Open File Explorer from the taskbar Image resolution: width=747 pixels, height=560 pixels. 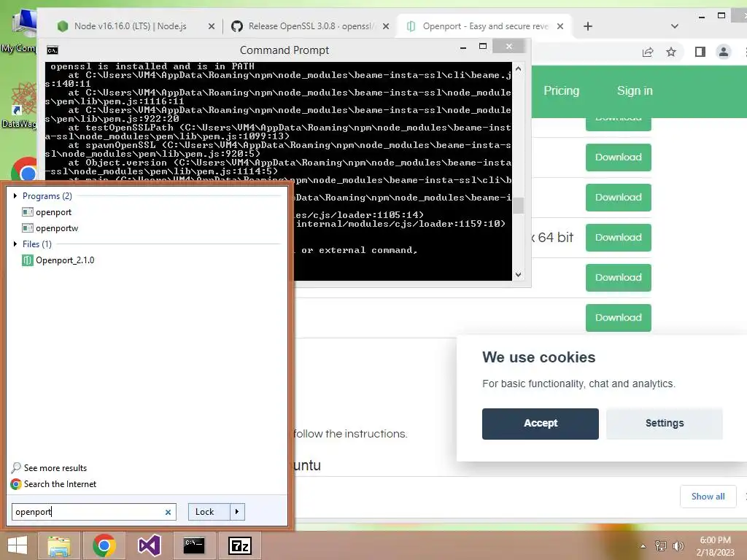pyautogui.click(x=59, y=545)
